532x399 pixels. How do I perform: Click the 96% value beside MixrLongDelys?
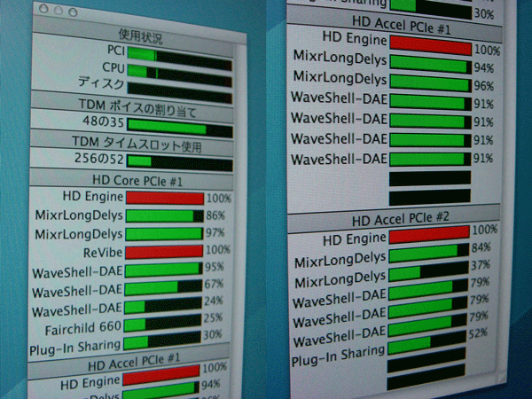pyautogui.click(x=484, y=86)
